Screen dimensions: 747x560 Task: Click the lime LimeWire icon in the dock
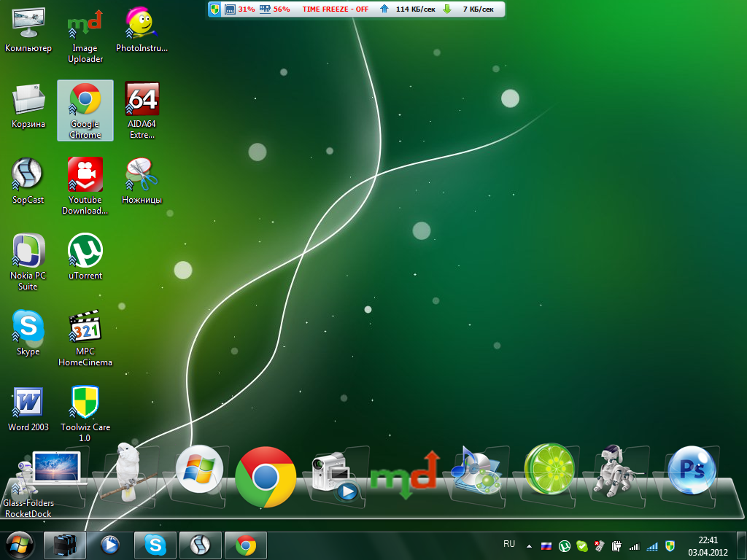[549, 470]
